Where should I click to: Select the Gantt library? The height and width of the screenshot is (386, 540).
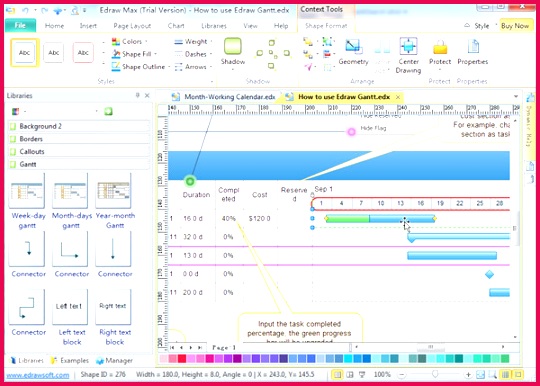pyautogui.click(x=79, y=164)
